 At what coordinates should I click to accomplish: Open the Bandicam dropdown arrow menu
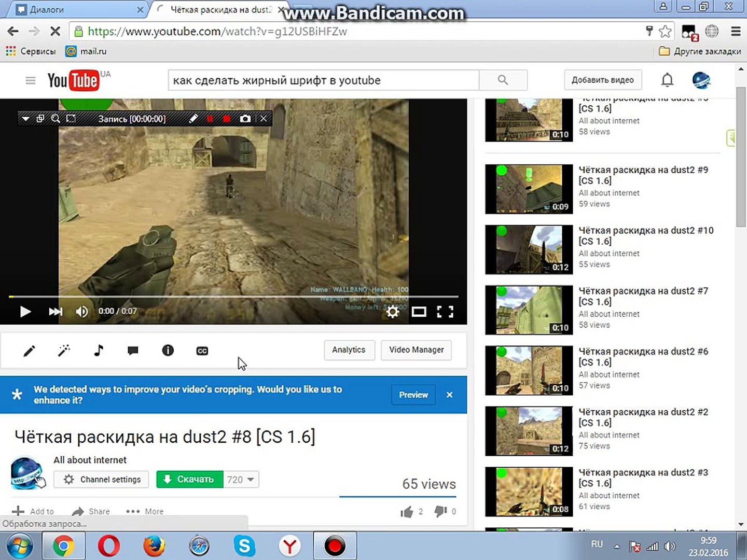click(x=25, y=119)
